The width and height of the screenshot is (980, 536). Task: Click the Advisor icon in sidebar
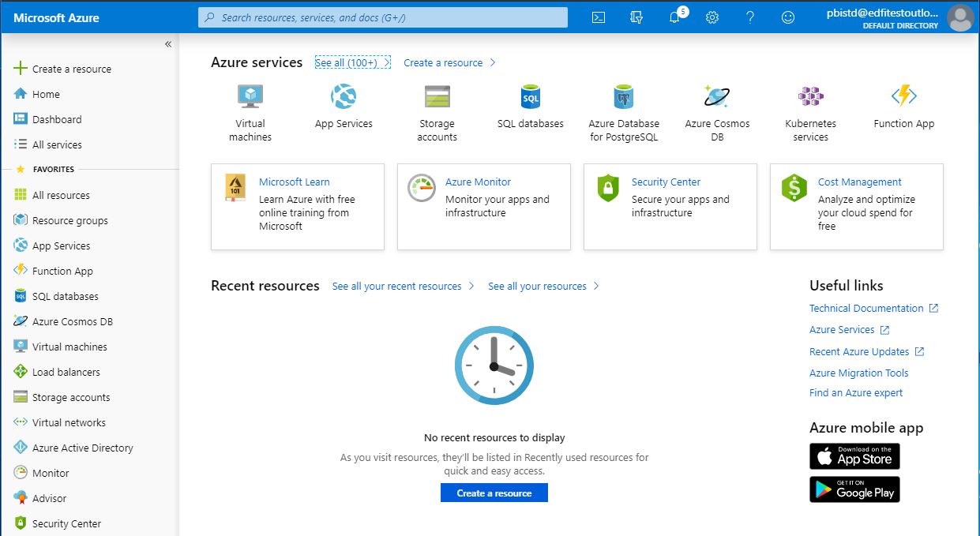(21, 498)
